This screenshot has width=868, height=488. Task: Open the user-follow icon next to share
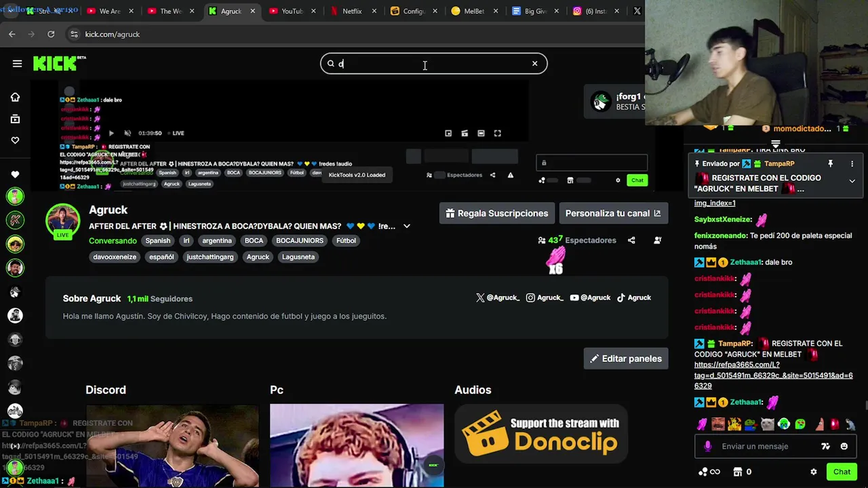(657, 240)
